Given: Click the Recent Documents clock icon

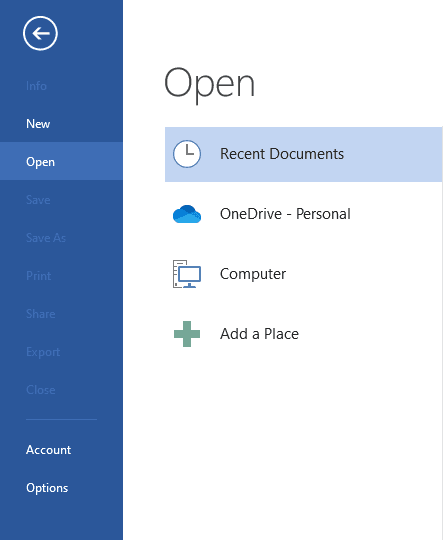Looking at the screenshot, I should click(187, 154).
